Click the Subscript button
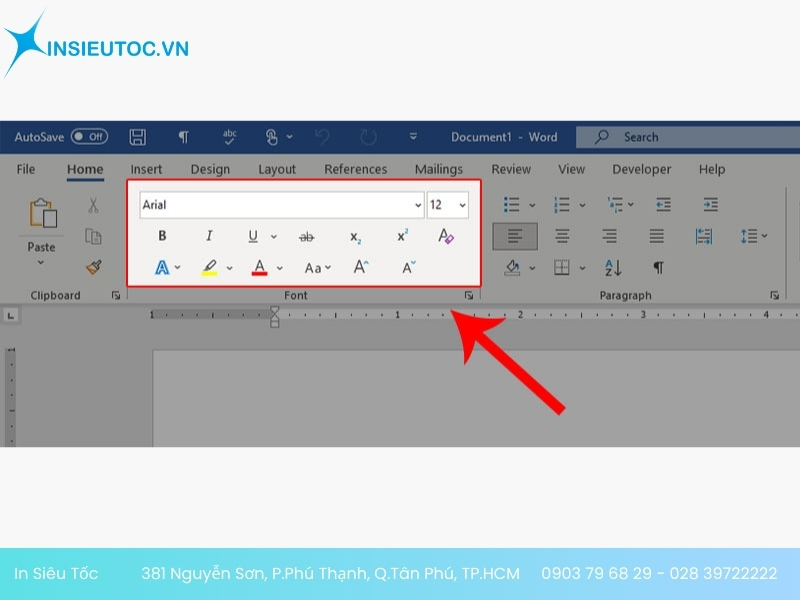 (x=355, y=236)
